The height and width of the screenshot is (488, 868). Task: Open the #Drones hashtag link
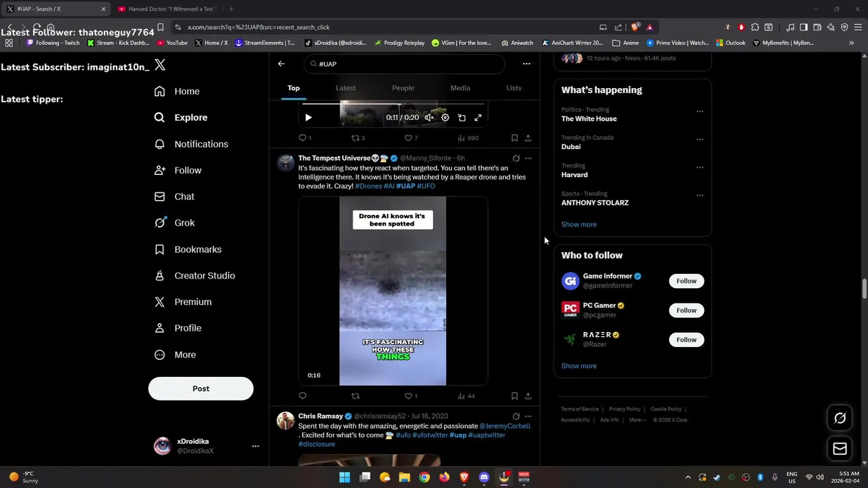[x=368, y=186]
